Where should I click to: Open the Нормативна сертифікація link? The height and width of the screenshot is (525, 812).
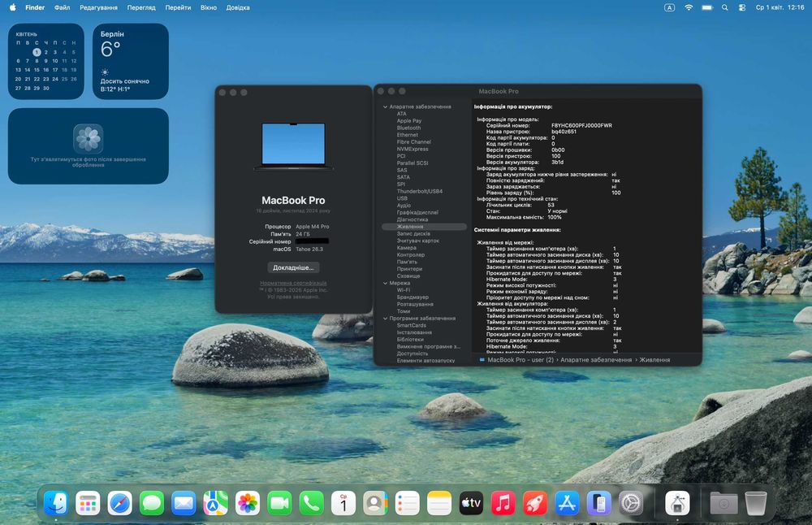[x=293, y=283]
